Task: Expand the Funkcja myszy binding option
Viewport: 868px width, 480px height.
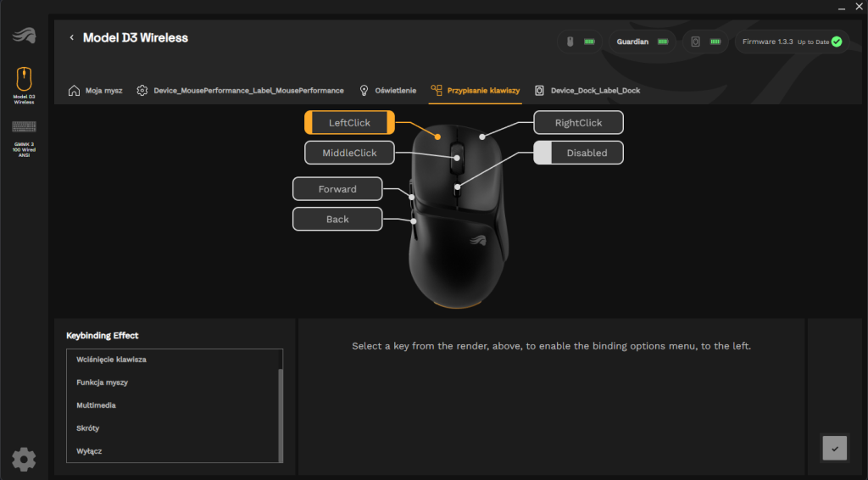Action: pos(102,382)
